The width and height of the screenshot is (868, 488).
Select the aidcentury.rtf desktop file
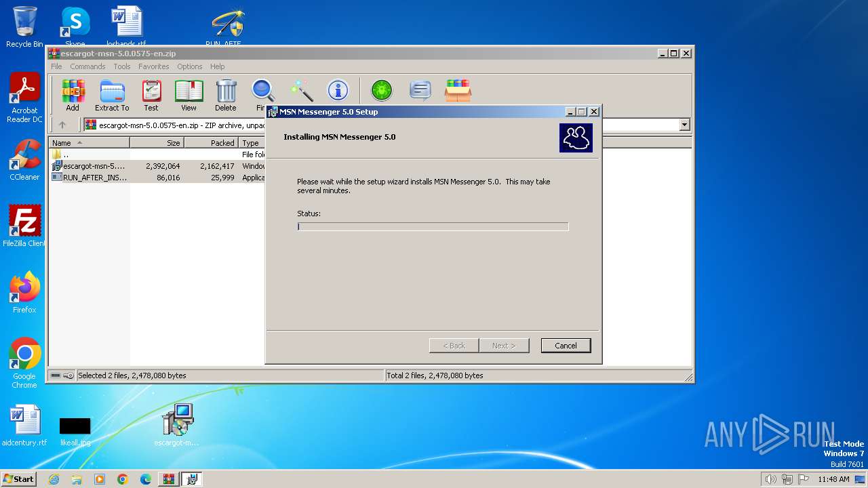point(24,426)
